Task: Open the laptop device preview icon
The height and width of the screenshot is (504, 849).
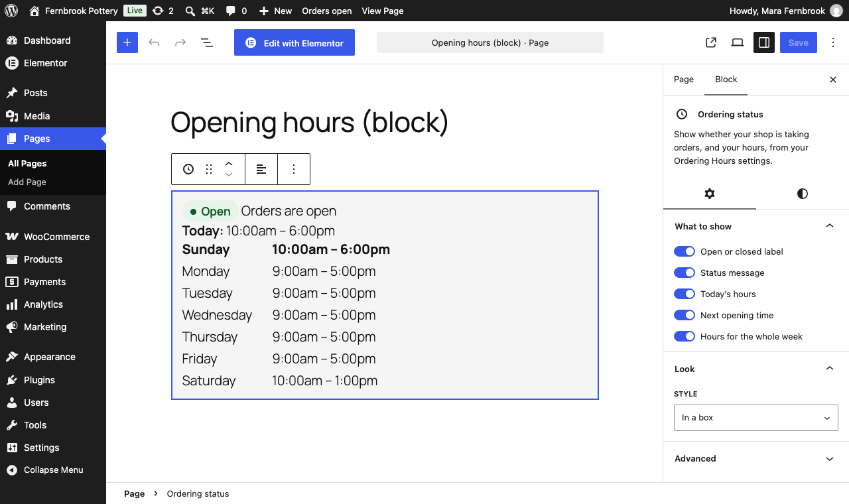Action: pos(738,42)
